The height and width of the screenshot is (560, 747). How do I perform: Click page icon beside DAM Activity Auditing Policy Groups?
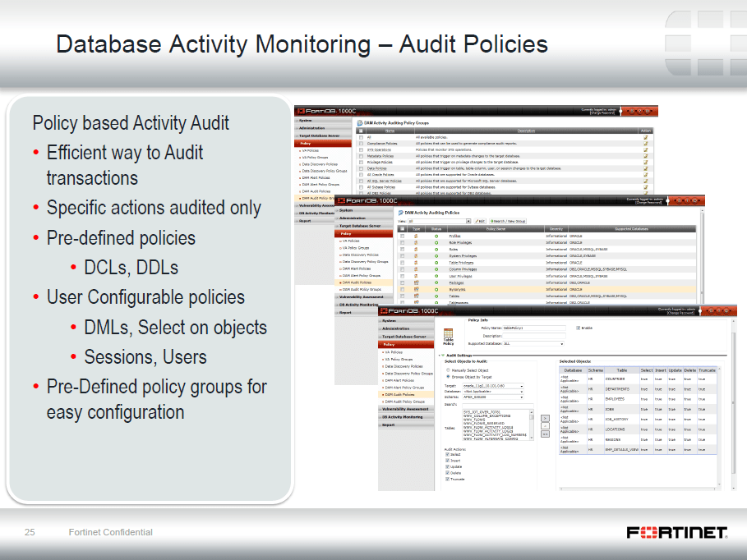click(360, 123)
